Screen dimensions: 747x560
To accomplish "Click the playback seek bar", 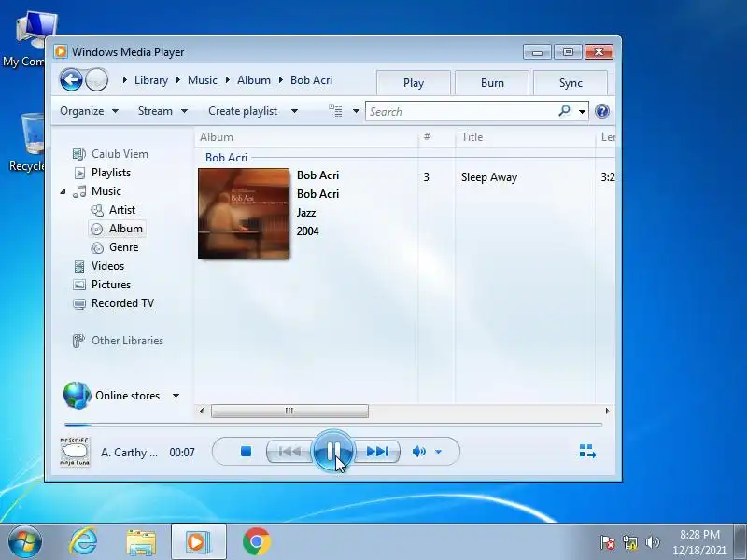I will [x=333, y=424].
